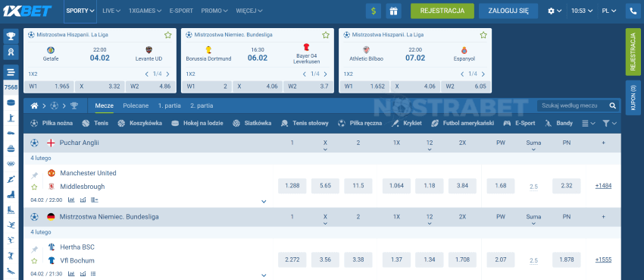The image size is (644, 280).
Task: Open the 1XGAMES dropdown menu
Action: point(145,11)
